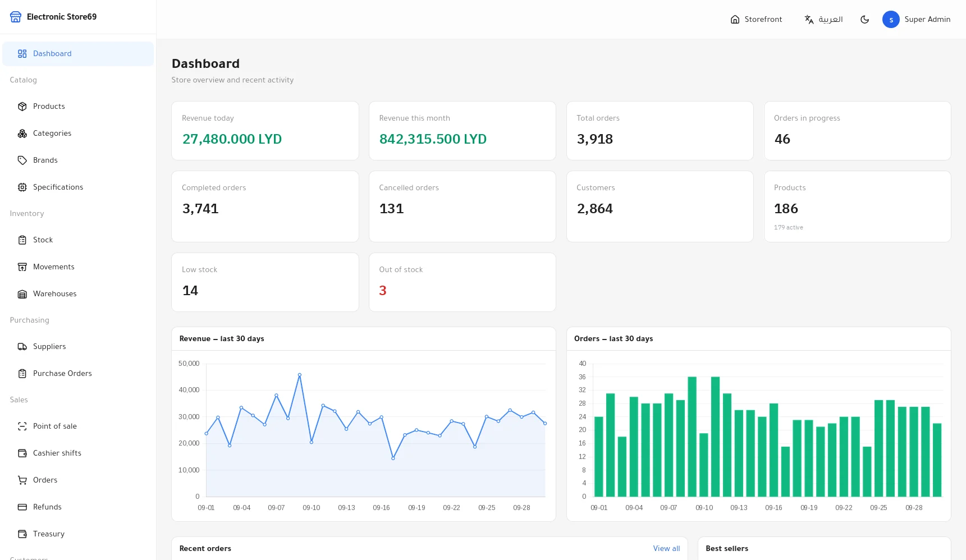Screen dimensions: 966x560
Task: Click the Cancelled orders card
Action: pos(463,206)
